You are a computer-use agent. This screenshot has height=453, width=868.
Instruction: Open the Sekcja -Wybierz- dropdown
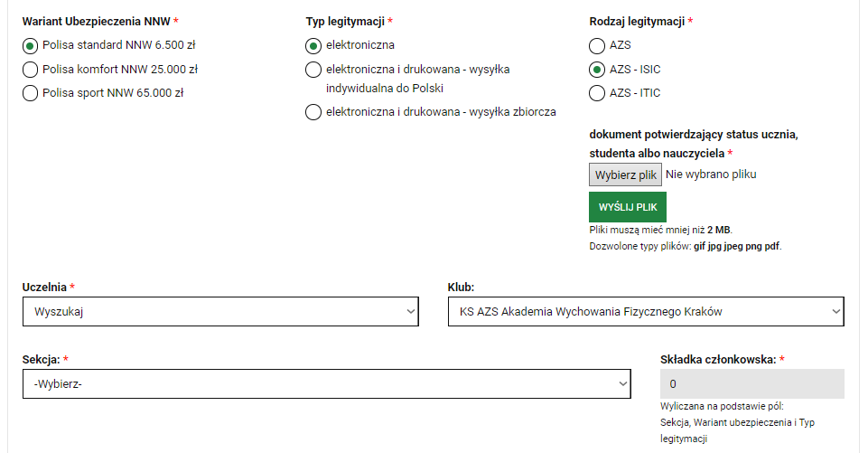327,383
